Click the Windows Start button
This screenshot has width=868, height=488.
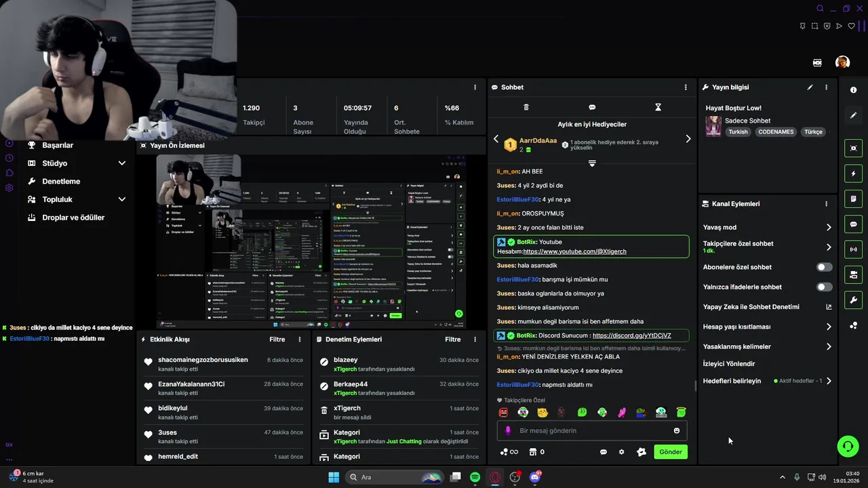click(x=334, y=477)
